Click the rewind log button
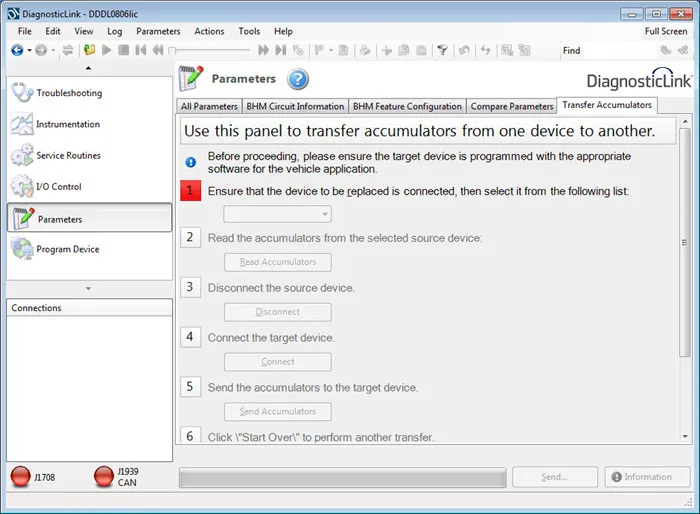The width and height of the screenshot is (700, 514). click(x=158, y=50)
